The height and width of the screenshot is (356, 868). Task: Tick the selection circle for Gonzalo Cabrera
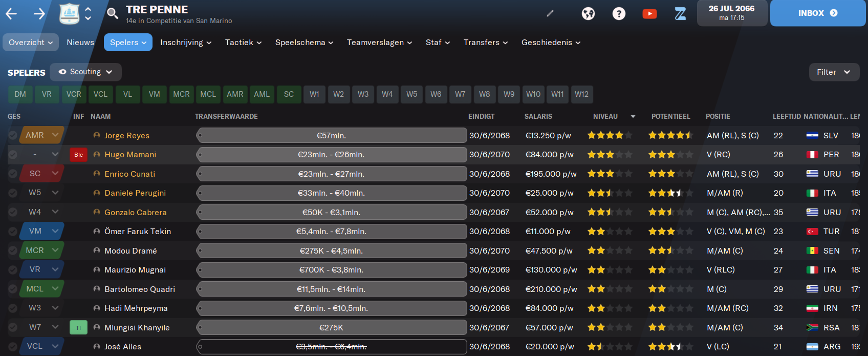pos(13,212)
